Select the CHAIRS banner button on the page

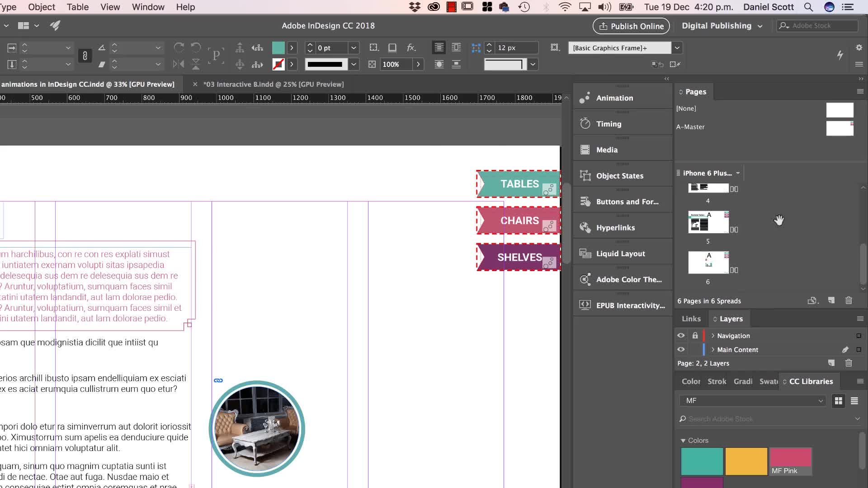pos(519,221)
